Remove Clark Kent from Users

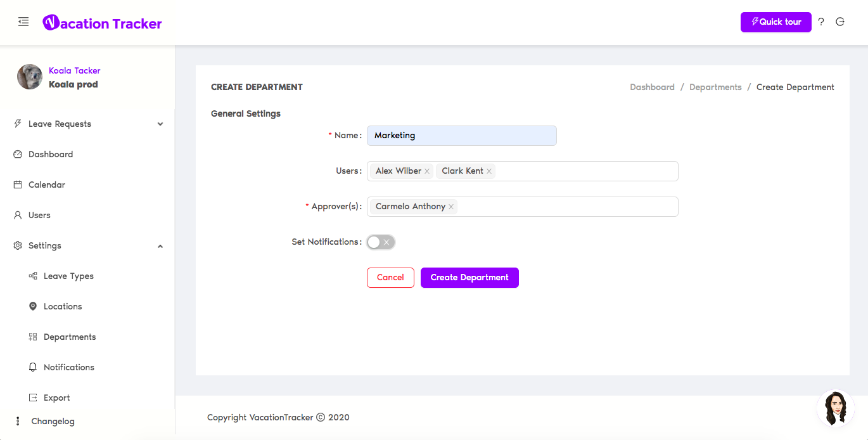pos(489,171)
